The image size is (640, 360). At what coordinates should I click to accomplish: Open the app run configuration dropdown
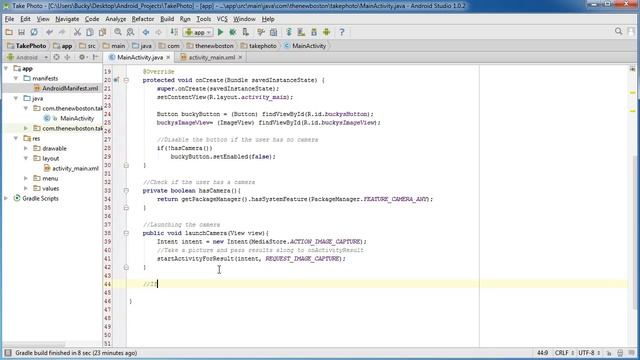coord(198,32)
